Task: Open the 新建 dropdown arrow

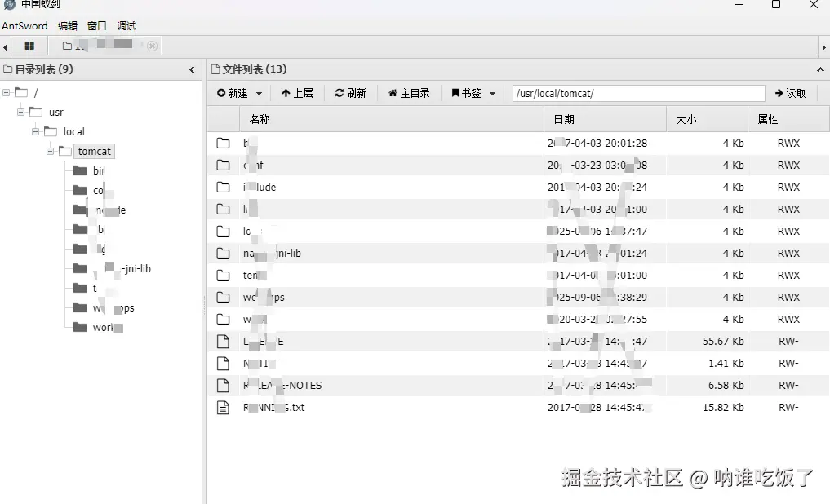Action: pyautogui.click(x=259, y=94)
